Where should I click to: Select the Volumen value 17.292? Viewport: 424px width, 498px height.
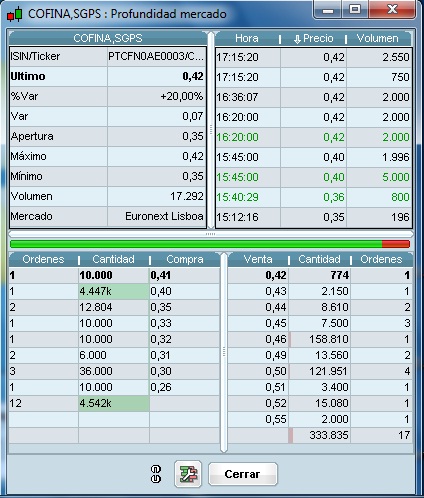(187, 196)
